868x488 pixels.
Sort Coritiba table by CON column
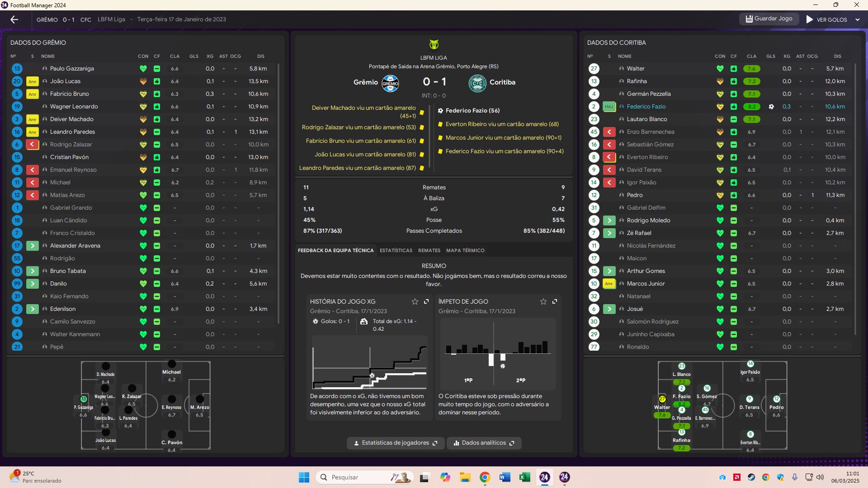[x=720, y=56]
